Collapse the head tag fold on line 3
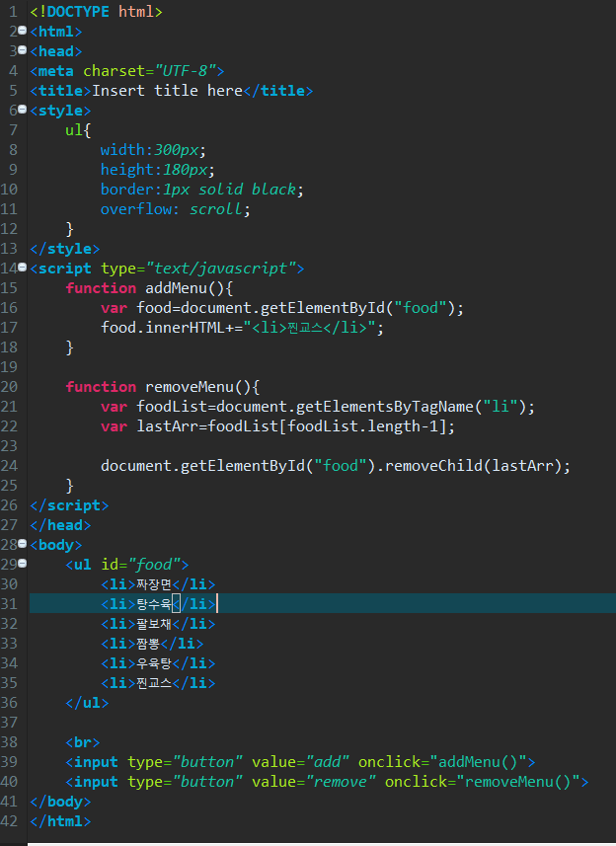616x846 pixels. 22,50
